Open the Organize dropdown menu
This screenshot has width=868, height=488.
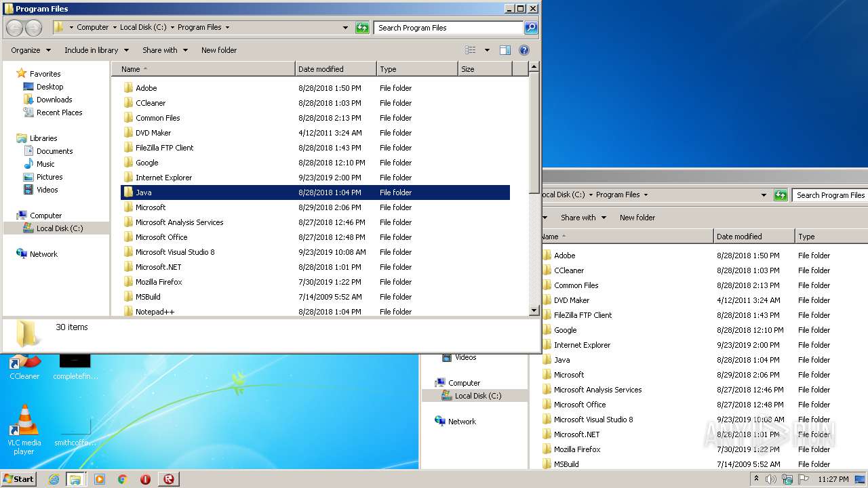(31, 50)
